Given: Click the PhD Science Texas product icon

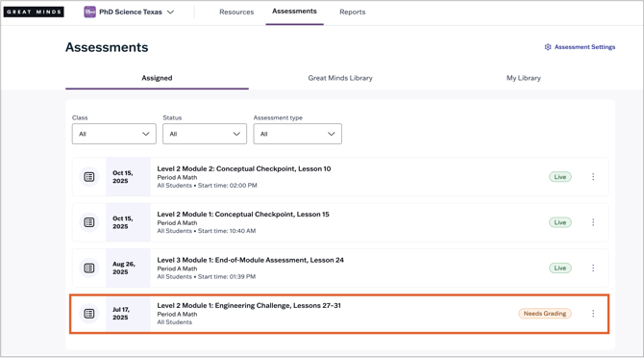Looking at the screenshot, I should (x=90, y=12).
